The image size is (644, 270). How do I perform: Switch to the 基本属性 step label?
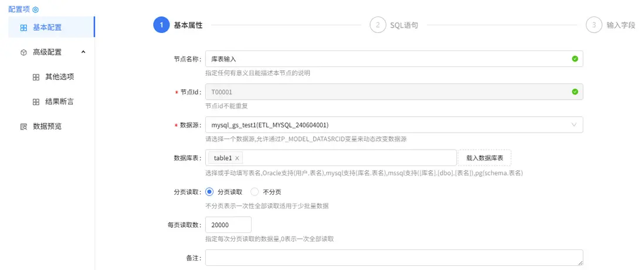tap(188, 25)
